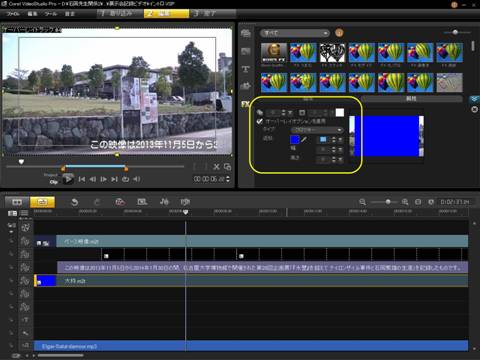Open the FX Filter library panel
The image size is (480, 360).
point(246,104)
